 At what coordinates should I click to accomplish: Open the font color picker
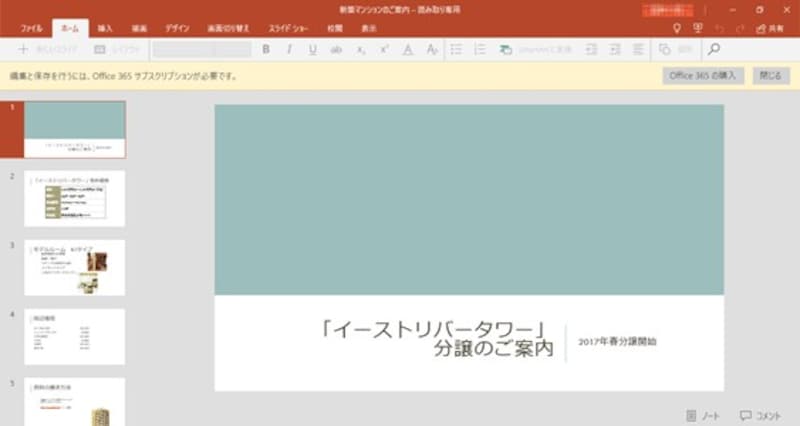click(408, 49)
